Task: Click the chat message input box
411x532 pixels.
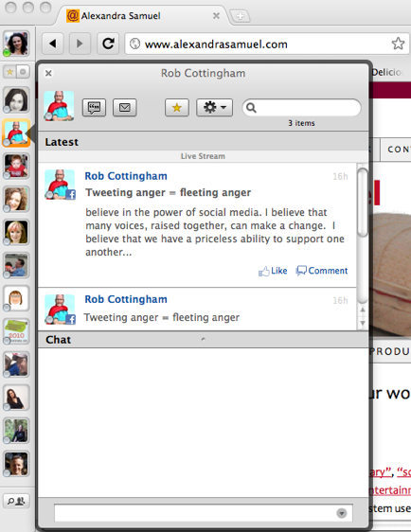Action: click(x=203, y=513)
